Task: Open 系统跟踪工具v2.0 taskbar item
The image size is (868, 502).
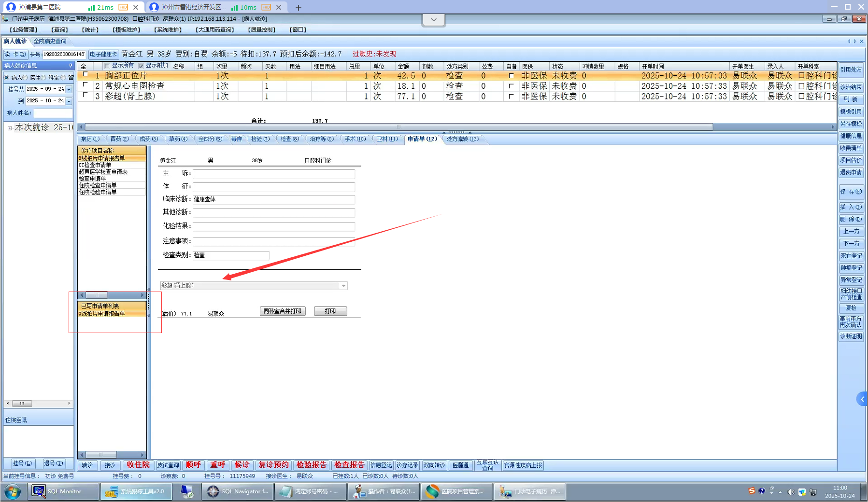Action: pos(136,491)
